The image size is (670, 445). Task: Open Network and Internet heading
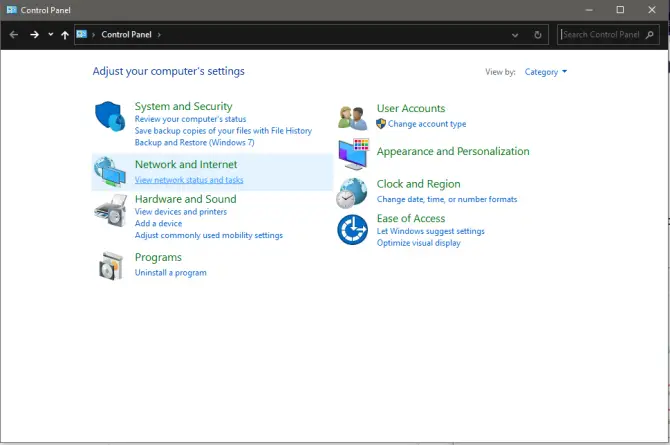(186, 165)
